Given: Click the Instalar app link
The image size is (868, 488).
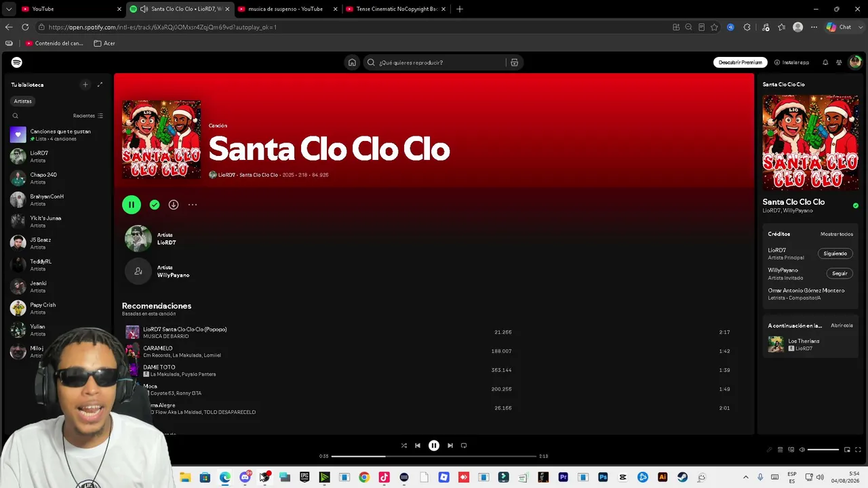Looking at the screenshot, I should [x=791, y=62].
